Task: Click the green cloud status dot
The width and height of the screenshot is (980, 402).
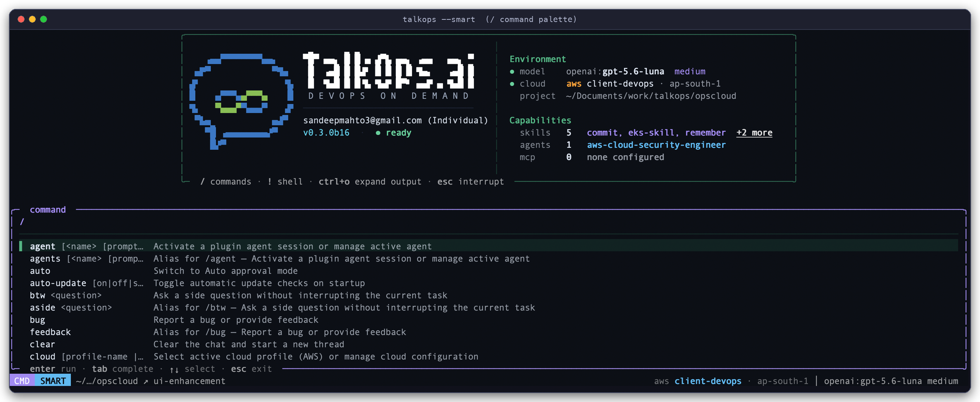Action: tap(512, 84)
